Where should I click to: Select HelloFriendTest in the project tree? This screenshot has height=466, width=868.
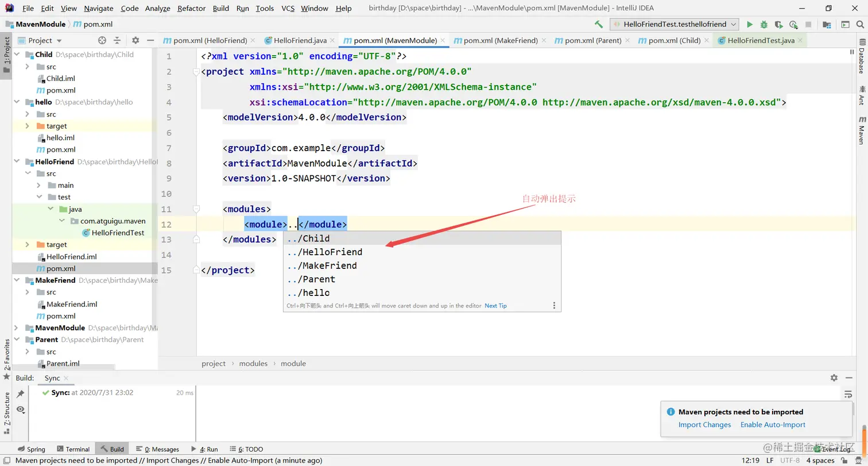118,233
